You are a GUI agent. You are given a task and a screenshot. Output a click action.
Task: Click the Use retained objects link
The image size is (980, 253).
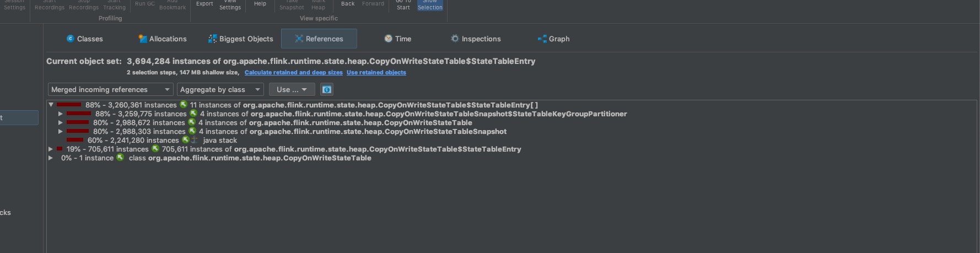pos(376,72)
